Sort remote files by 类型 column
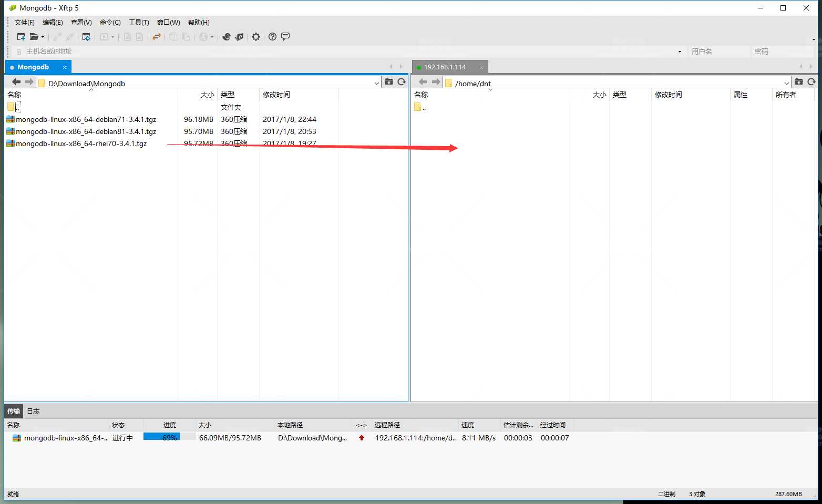Viewport: 822px width, 504px height. 630,95
